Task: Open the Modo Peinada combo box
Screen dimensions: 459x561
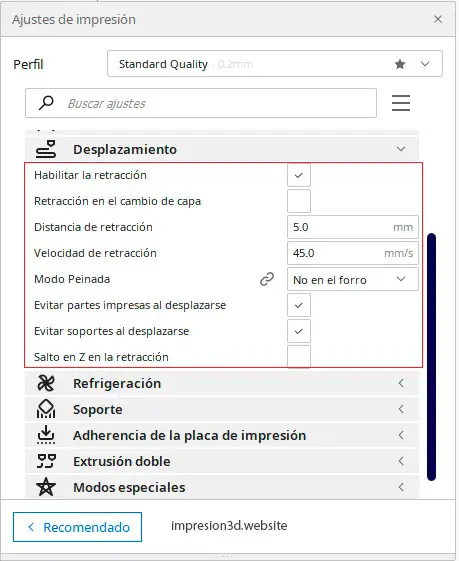Action: pos(353,279)
